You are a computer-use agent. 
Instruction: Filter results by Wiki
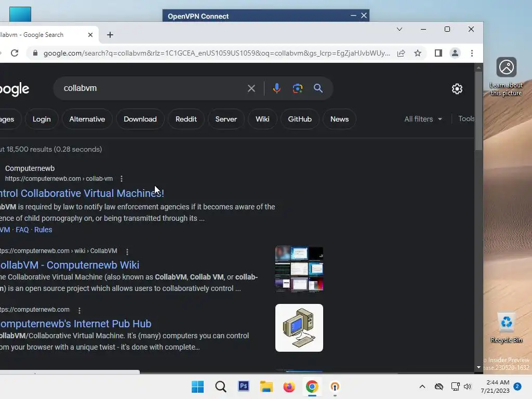(x=262, y=119)
